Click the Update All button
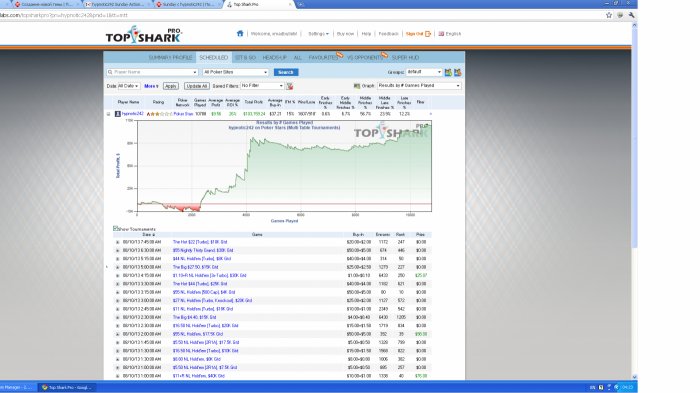The image size is (700, 393). (196, 86)
